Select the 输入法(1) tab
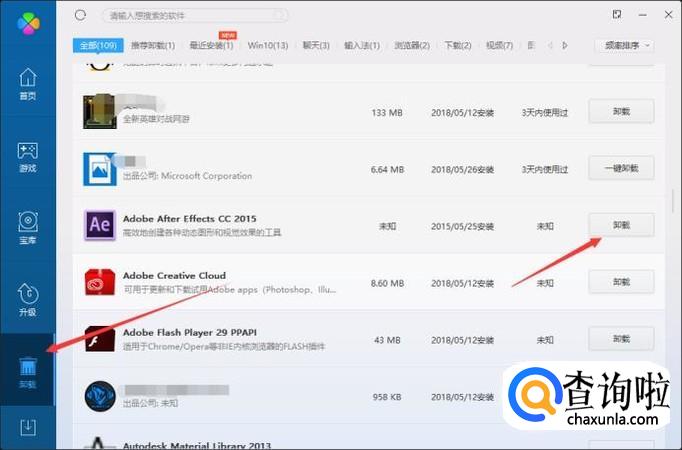682x450 pixels. tap(361, 45)
